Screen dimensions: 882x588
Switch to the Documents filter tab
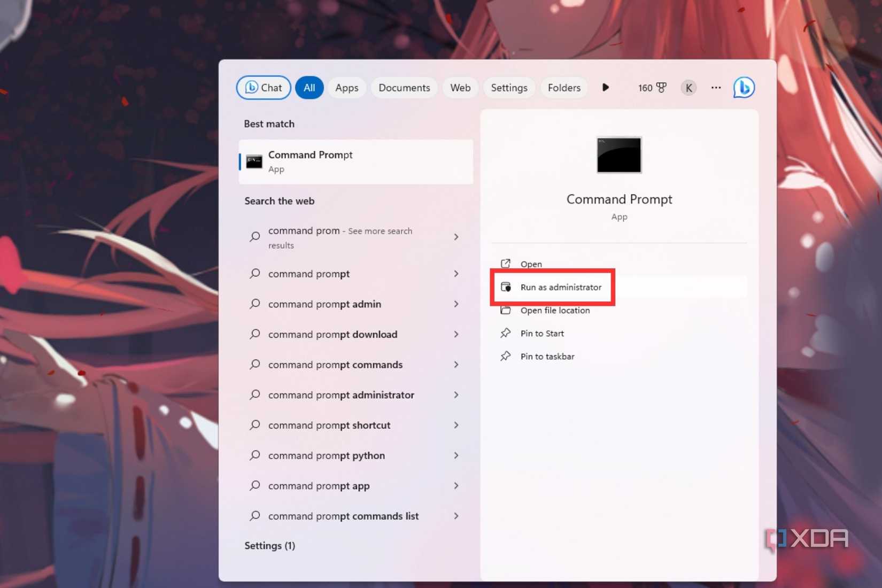[404, 87]
